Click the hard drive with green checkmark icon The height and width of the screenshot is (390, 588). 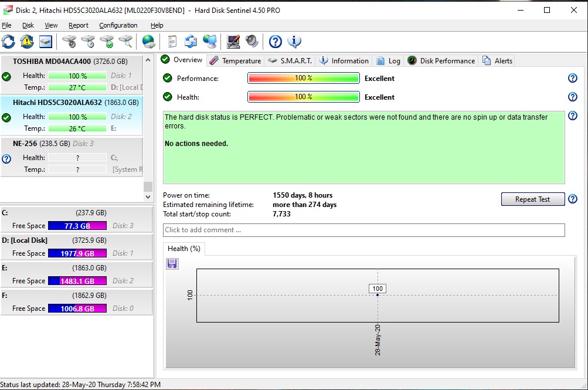click(x=107, y=42)
